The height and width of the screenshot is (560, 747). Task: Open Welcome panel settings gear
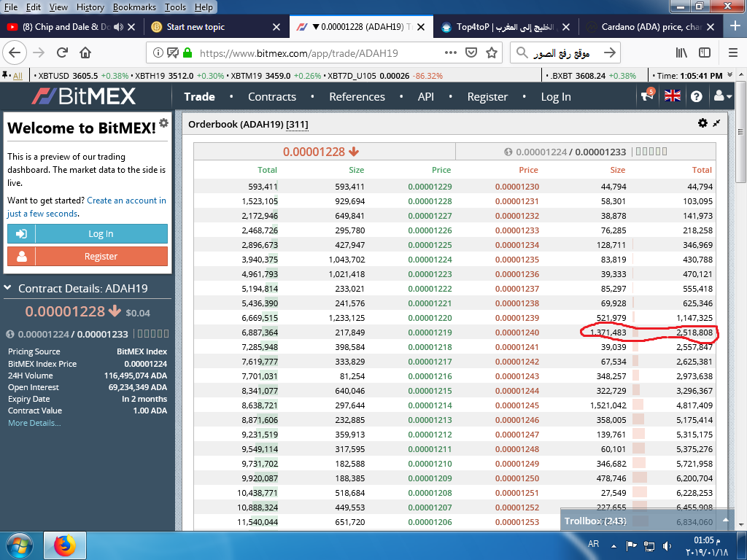click(x=163, y=122)
